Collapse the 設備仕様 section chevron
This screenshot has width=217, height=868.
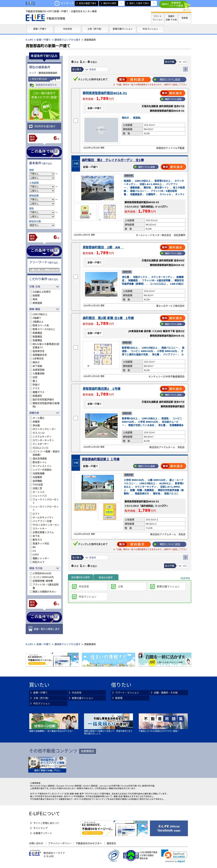click(x=57, y=413)
